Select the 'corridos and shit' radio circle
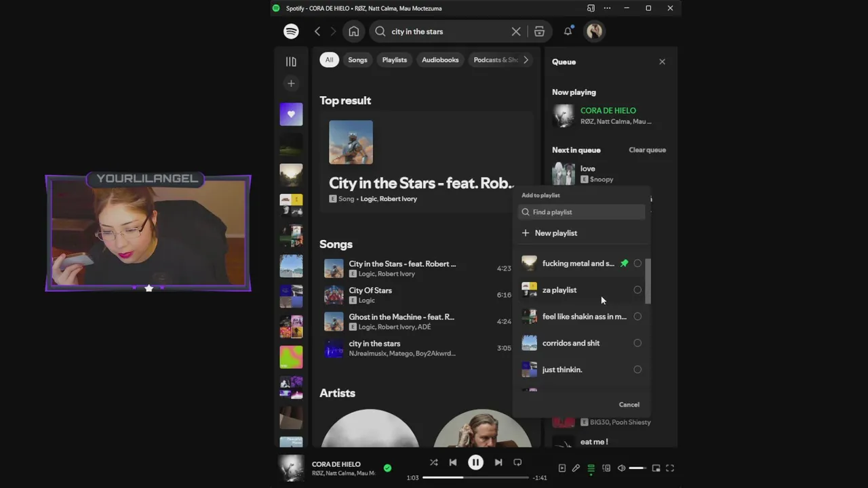Viewport: 868px width, 488px height. (637, 343)
